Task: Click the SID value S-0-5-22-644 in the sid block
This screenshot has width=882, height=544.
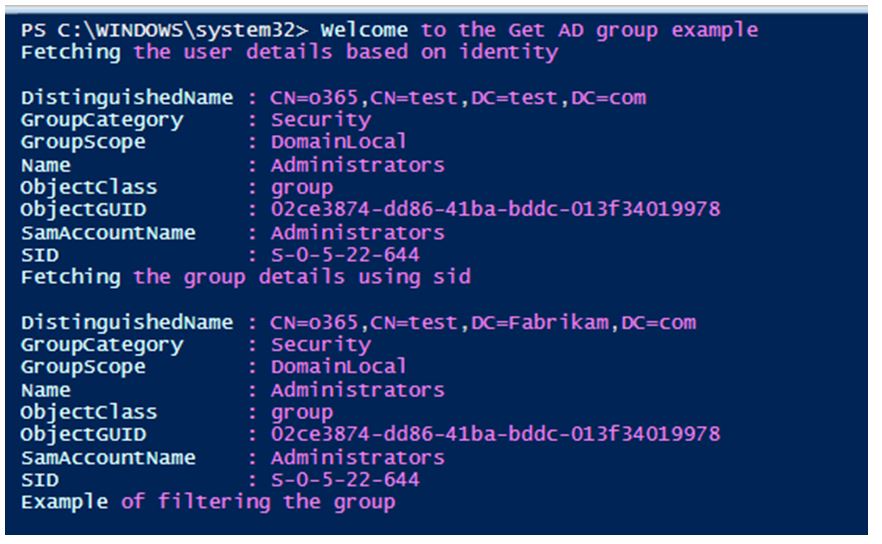Action: pyautogui.click(x=345, y=480)
